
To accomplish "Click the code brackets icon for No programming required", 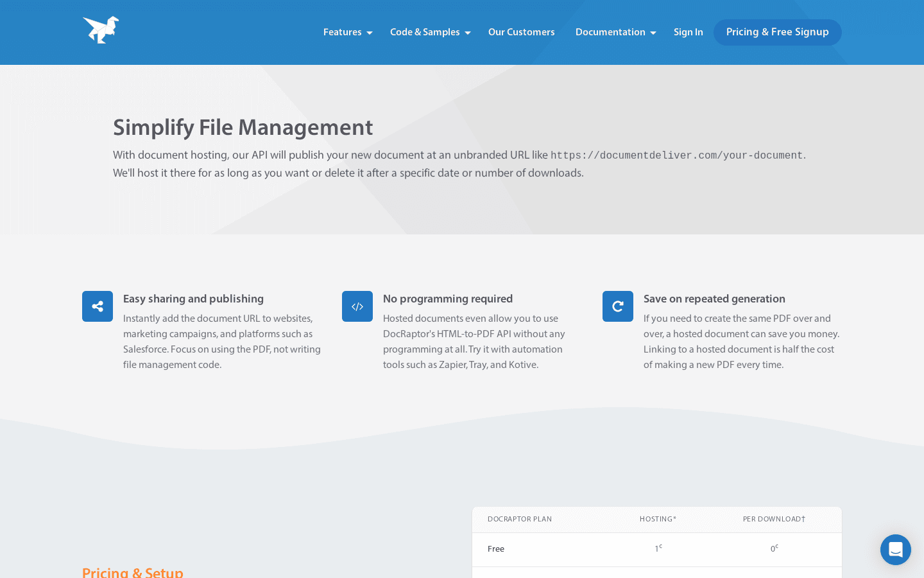I will pyautogui.click(x=357, y=306).
